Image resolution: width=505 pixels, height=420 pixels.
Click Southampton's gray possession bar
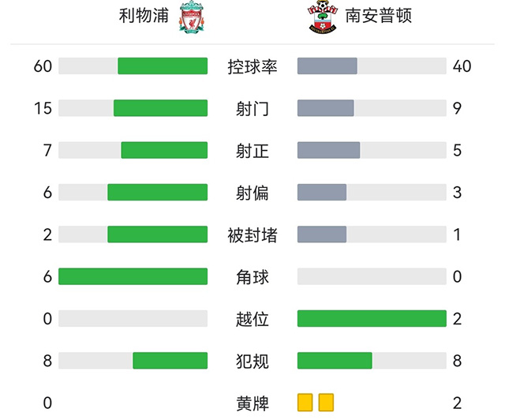(327, 66)
